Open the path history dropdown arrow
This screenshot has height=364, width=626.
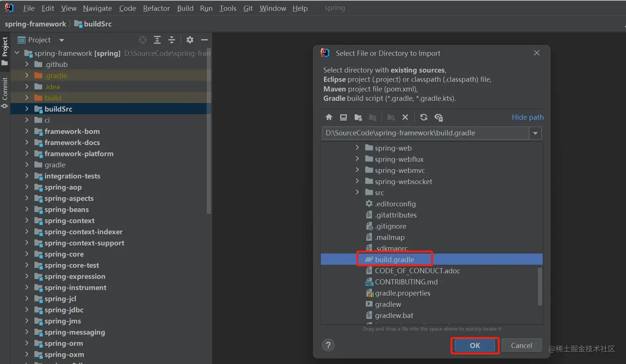[x=535, y=133]
